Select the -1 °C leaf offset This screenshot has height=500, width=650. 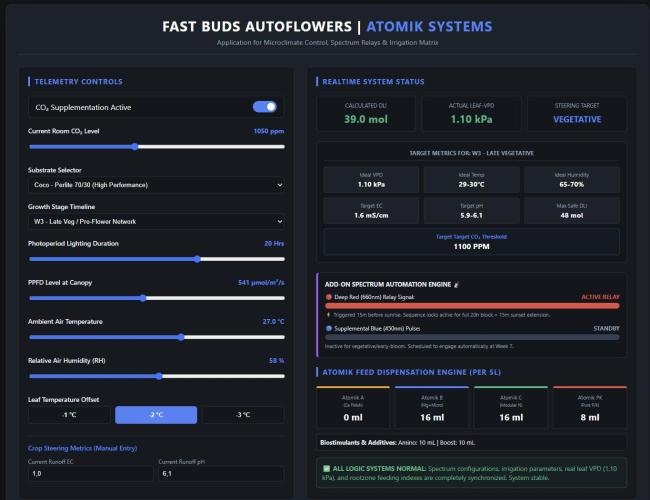click(69, 415)
